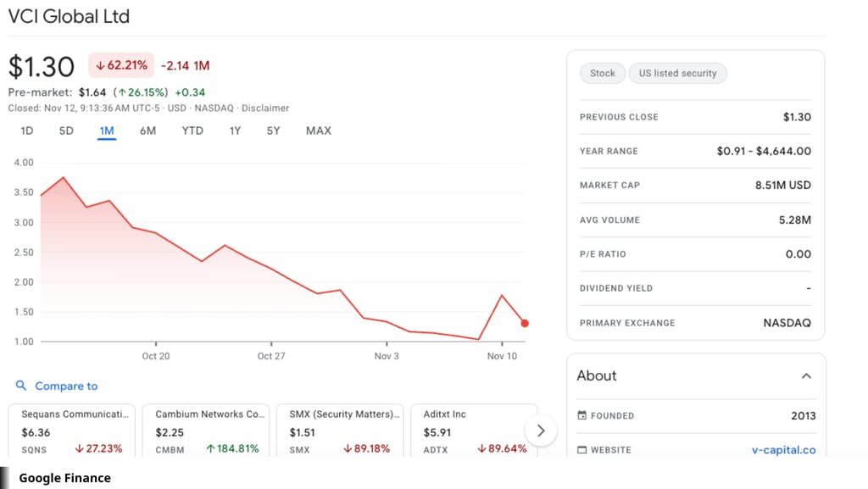Click the red down-arrow 62.21% badge
868x489 pixels.
click(121, 65)
